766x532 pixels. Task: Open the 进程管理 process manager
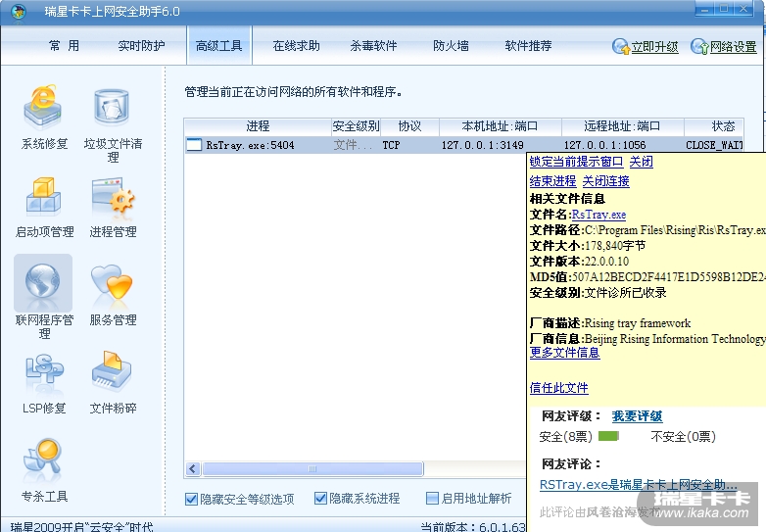(x=113, y=208)
